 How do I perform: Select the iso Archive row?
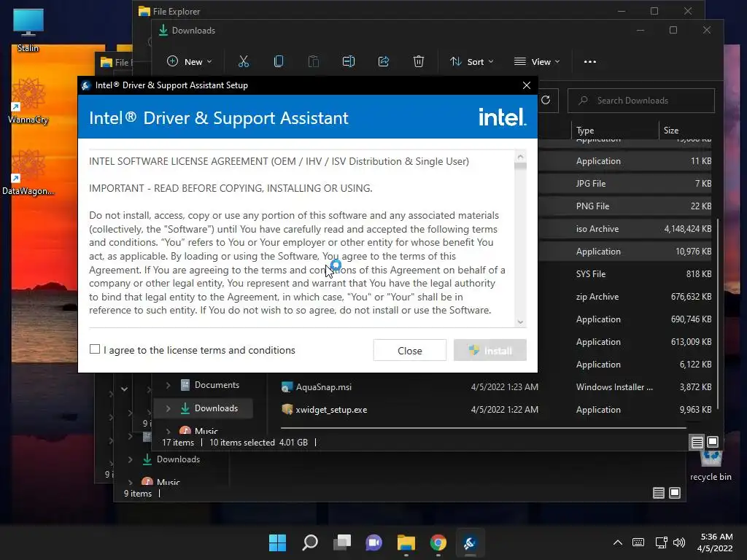pyautogui.click(x=625, y=228)
